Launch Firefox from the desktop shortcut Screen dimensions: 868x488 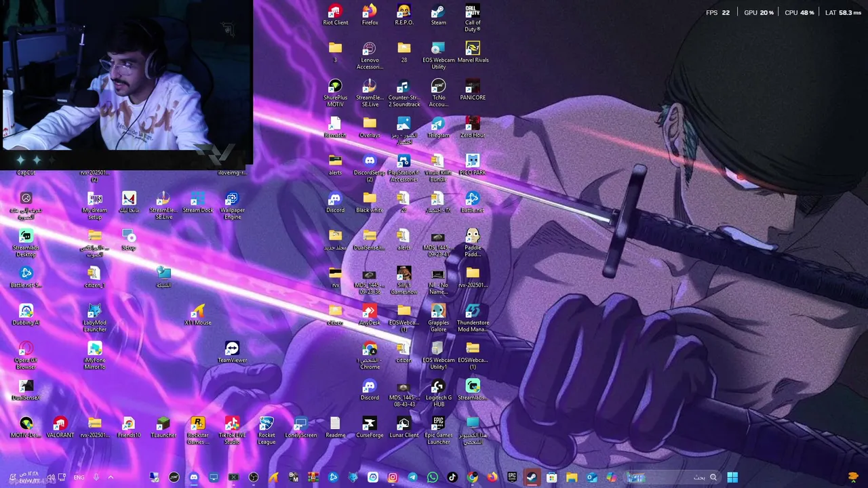click(x=370, y=15)
